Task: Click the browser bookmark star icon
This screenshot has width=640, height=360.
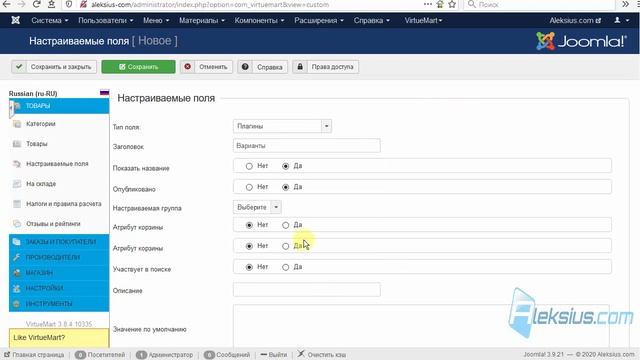Action: [x=452, y=4]
